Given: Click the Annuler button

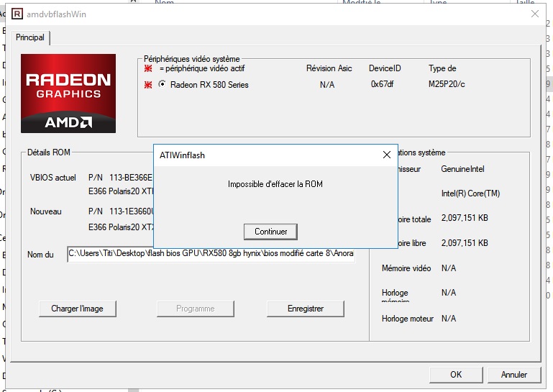Looking at the screenshot, I should (x=514, y=375).
